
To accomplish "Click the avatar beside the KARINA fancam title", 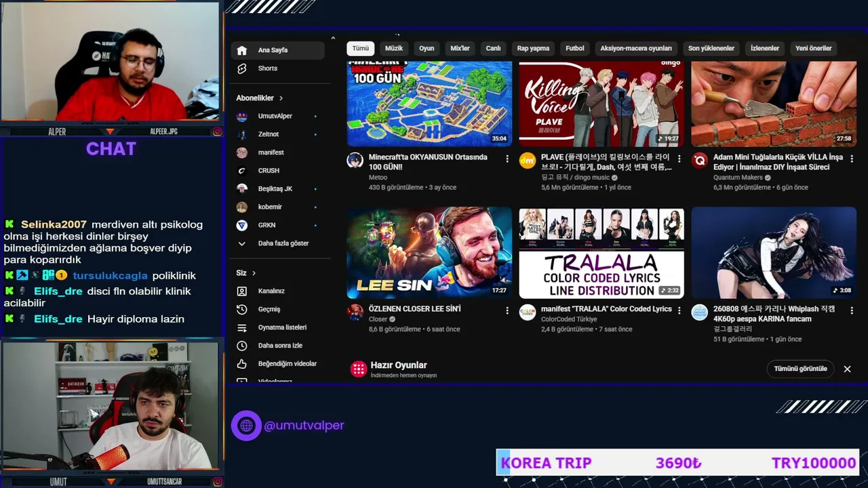I will pos(699,312).
